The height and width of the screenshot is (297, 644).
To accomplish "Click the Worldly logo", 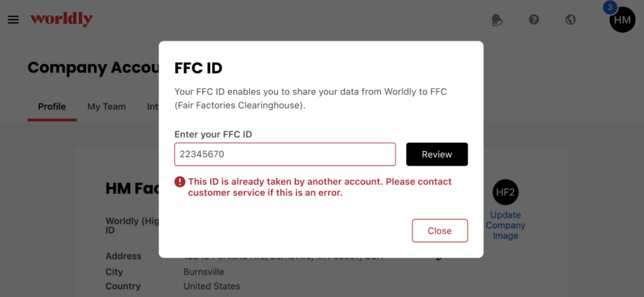I will tap(61, 19).
